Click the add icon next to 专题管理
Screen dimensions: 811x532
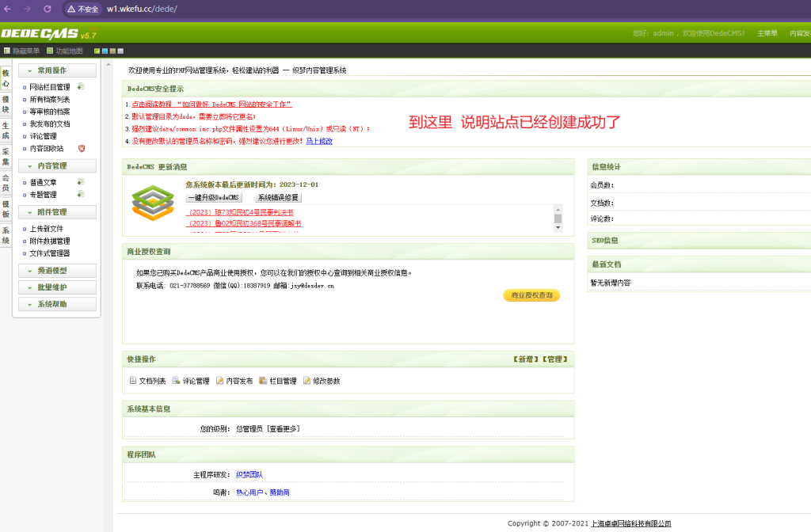(81, 194)
